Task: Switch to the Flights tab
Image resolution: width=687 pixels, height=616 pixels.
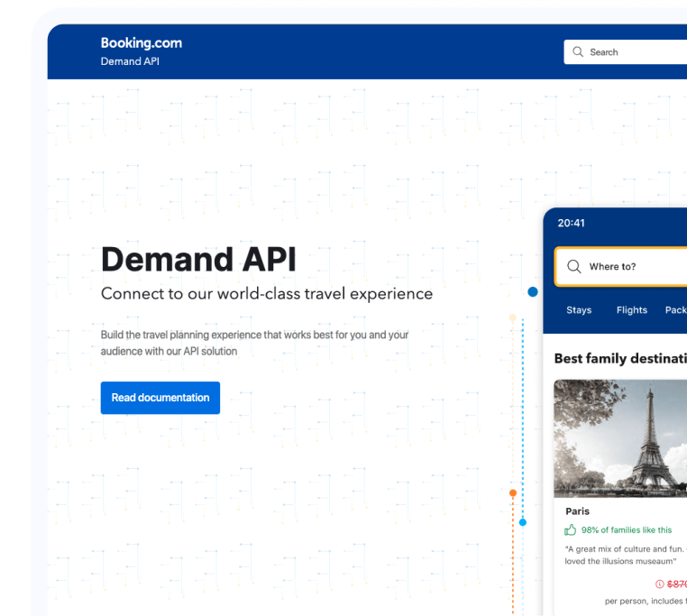Action: pyautogui.click(x=631, y=310)
